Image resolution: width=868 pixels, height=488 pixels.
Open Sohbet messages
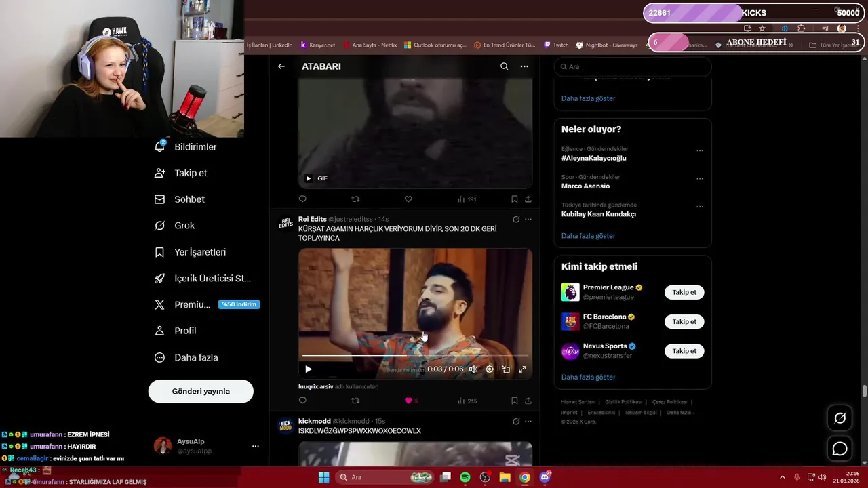coord(180,199)
